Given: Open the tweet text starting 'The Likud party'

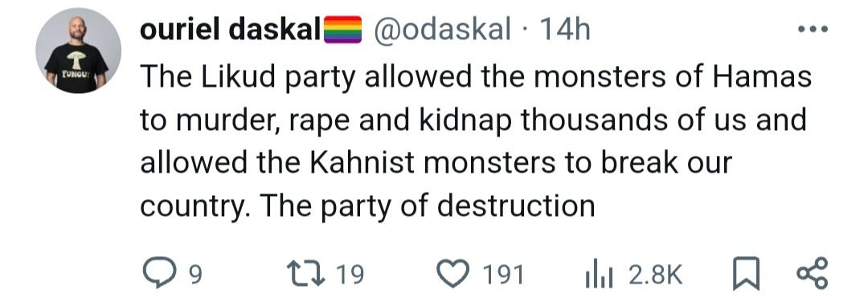Looking at the screenshot, I should pos(476,141).
